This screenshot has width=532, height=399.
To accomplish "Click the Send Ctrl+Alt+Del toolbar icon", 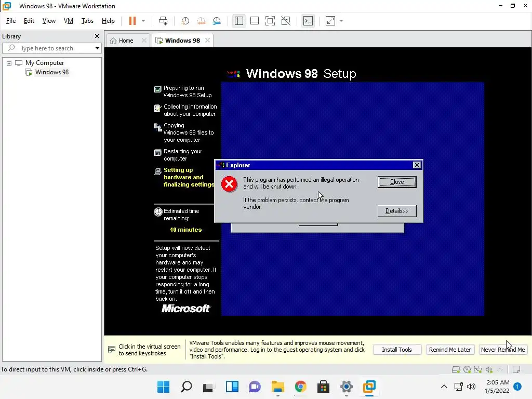I will 163,21.
